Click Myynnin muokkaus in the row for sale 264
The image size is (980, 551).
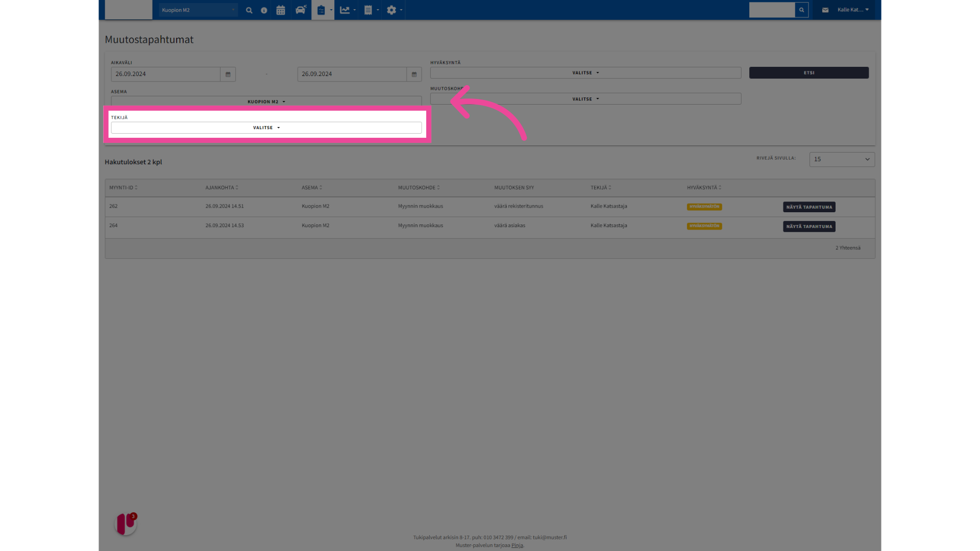click(421, 226)
